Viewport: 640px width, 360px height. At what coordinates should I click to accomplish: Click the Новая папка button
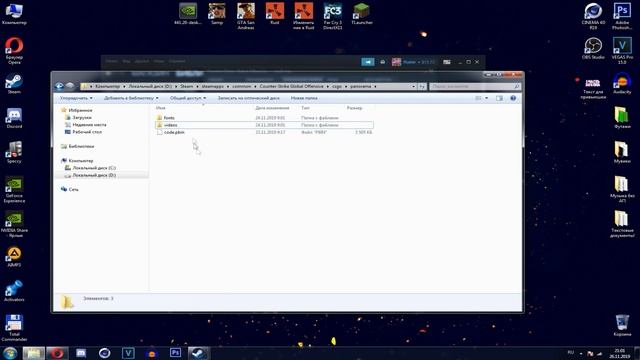point(304,98)
